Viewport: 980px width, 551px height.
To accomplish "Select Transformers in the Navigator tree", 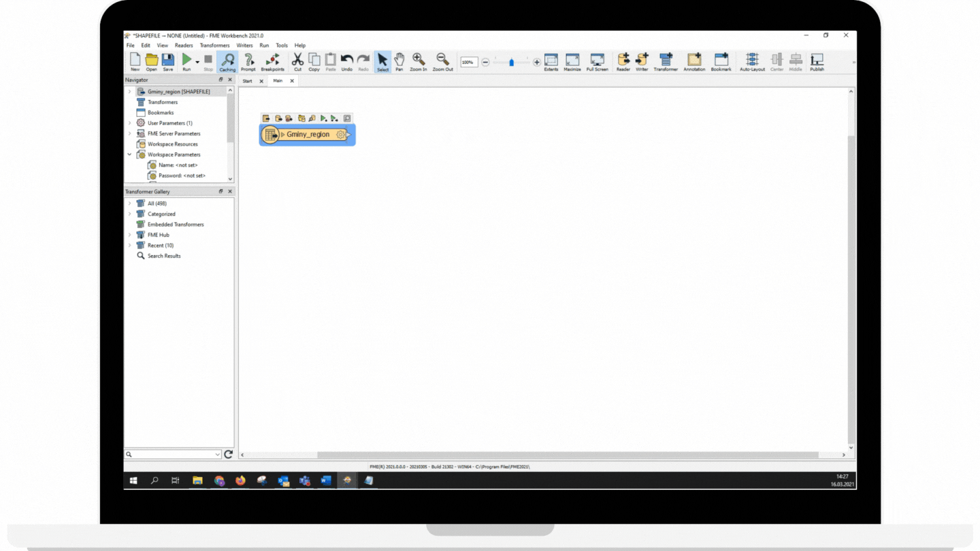I will pos(163,102).
